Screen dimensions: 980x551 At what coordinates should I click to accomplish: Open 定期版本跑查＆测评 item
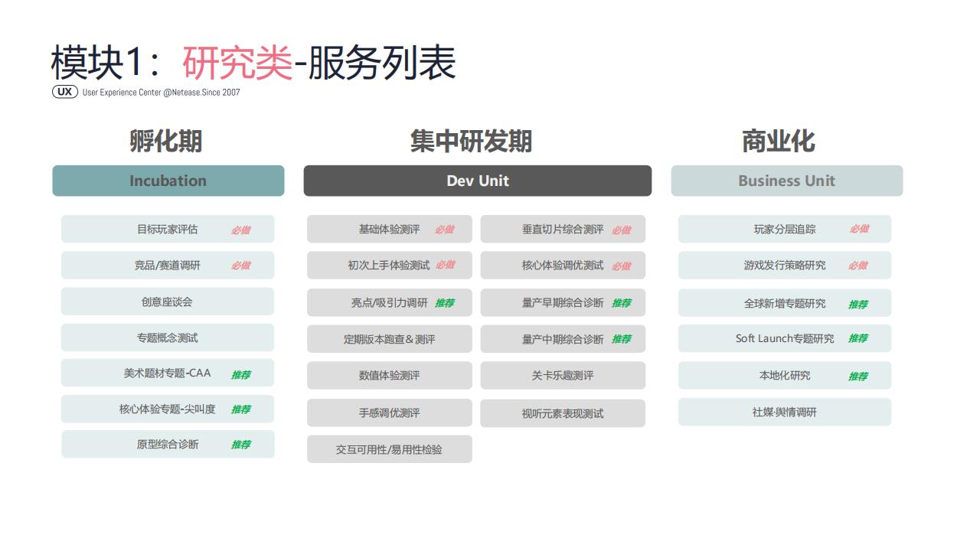389,338
